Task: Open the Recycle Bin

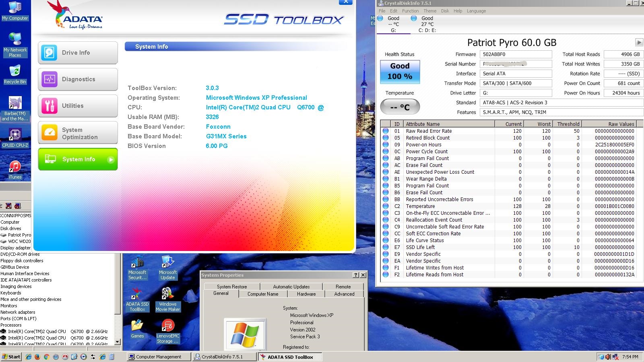Action: (x=15, y=74)
